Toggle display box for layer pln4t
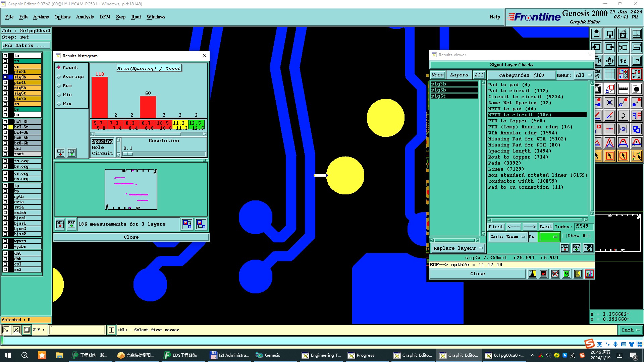Viewport: 644px width, 362px height. point(5,82)
